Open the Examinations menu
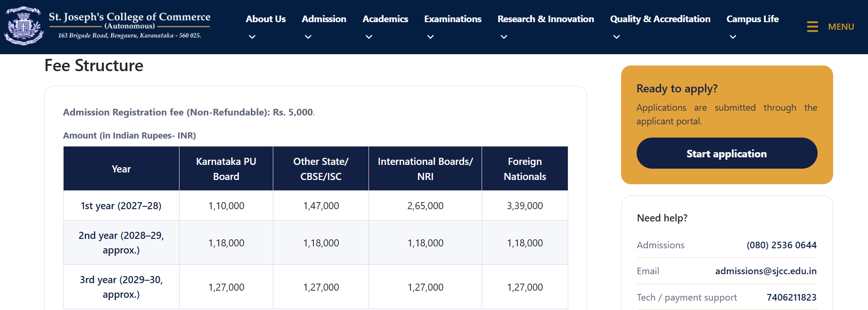 (x=453, y=19)
